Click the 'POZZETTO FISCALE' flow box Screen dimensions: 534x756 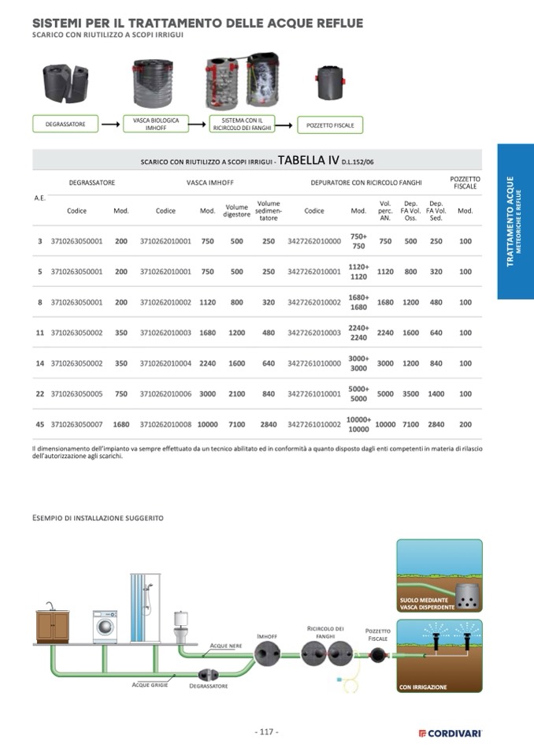(330, 125)
